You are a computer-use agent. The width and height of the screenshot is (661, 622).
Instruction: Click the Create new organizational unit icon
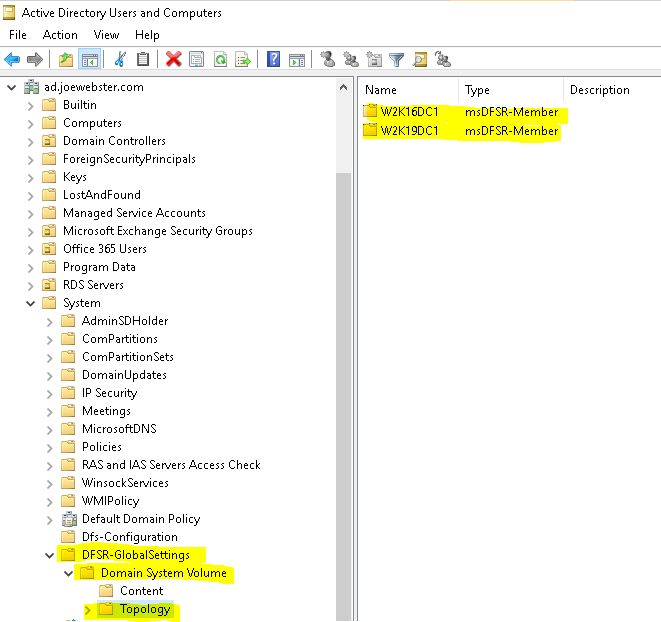[374, 59]
